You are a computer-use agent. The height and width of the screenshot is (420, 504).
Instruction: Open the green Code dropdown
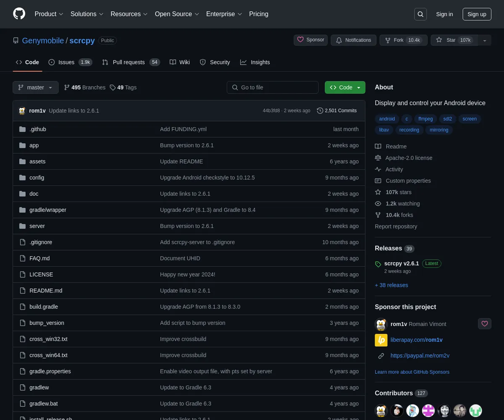345,87
